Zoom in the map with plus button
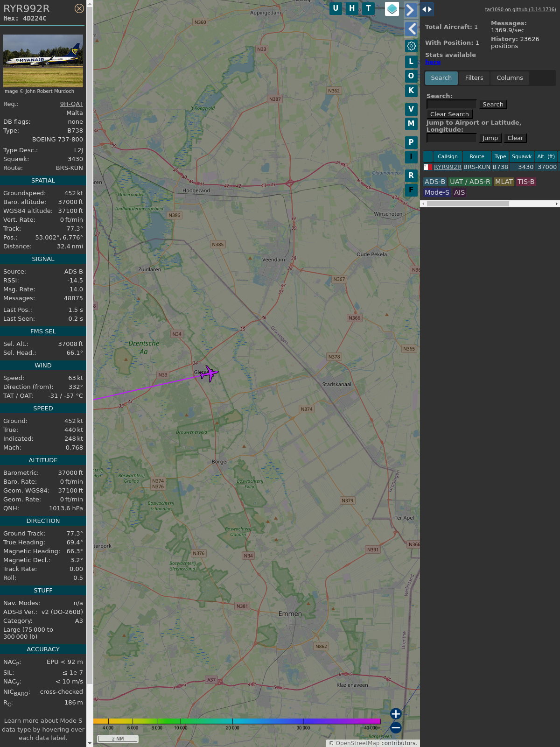This screenshot has width=560, height=747. tap(396, 714)
